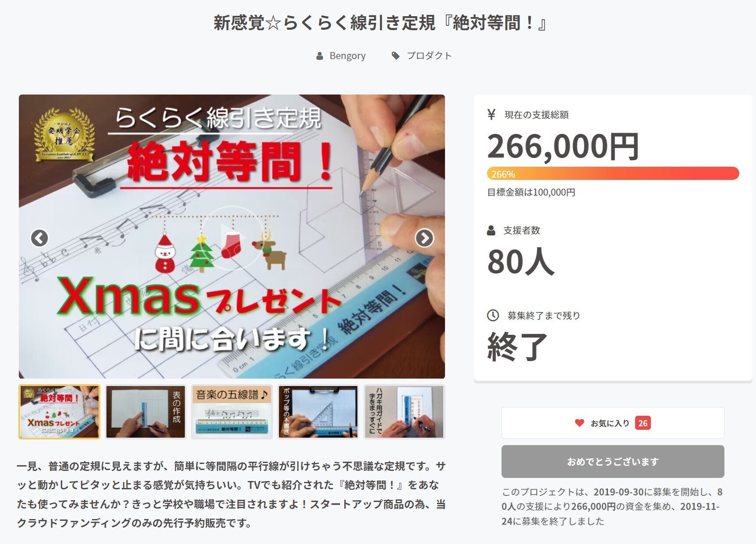Click the yen icon by 現在の支援総額
Image resolution: width=756 pixels, height=544 pixels.
[x=491, y=115]
